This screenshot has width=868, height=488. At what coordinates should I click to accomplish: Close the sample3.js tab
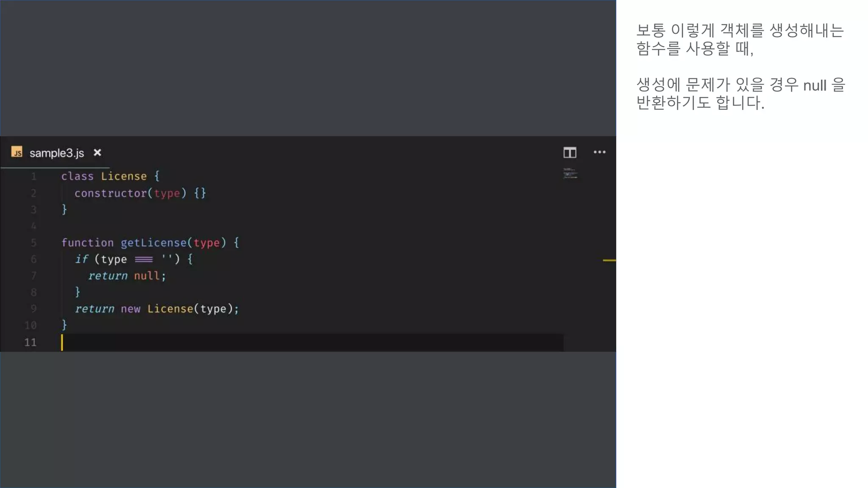coord(97,152)
